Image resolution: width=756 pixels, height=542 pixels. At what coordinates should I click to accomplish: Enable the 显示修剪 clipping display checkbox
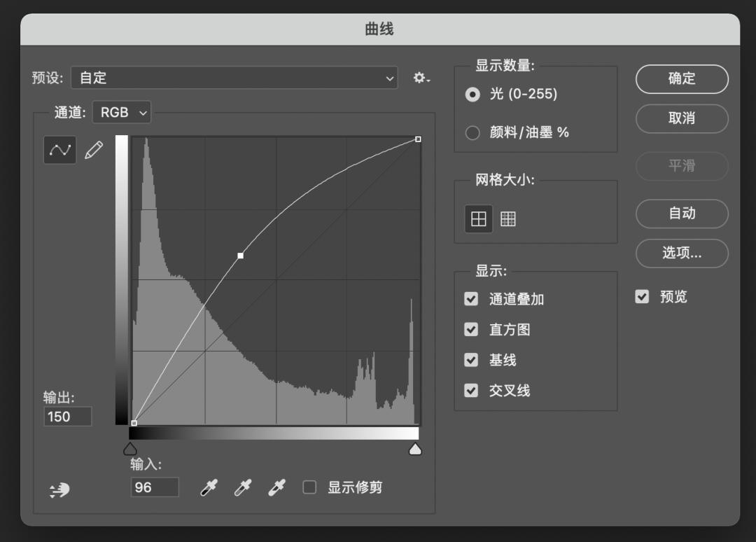(309, 487)
